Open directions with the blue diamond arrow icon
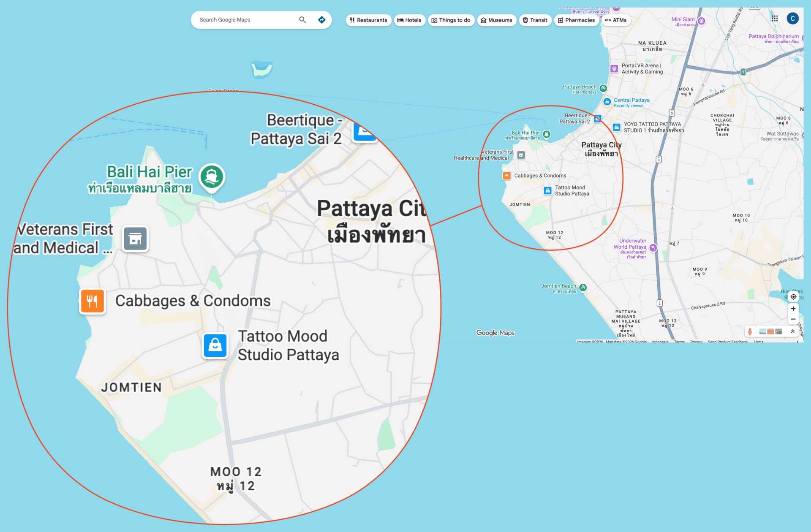This screenshot has height=532, width=811. point(322,20)
